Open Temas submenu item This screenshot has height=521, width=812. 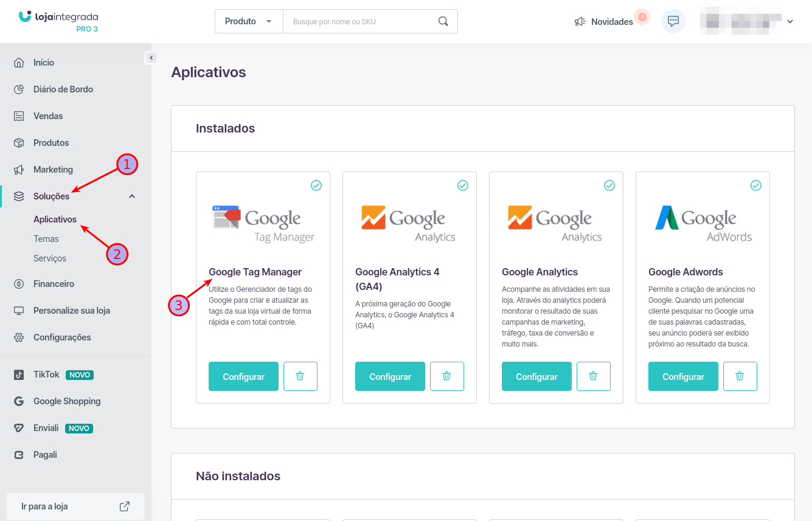coord(46,239)
